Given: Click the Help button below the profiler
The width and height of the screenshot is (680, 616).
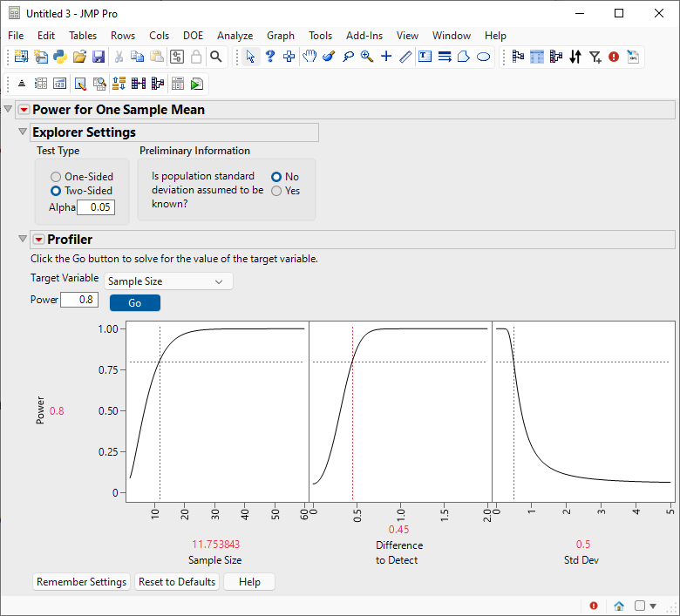Looking at the screenshot, I should click(x=249, y=582).
